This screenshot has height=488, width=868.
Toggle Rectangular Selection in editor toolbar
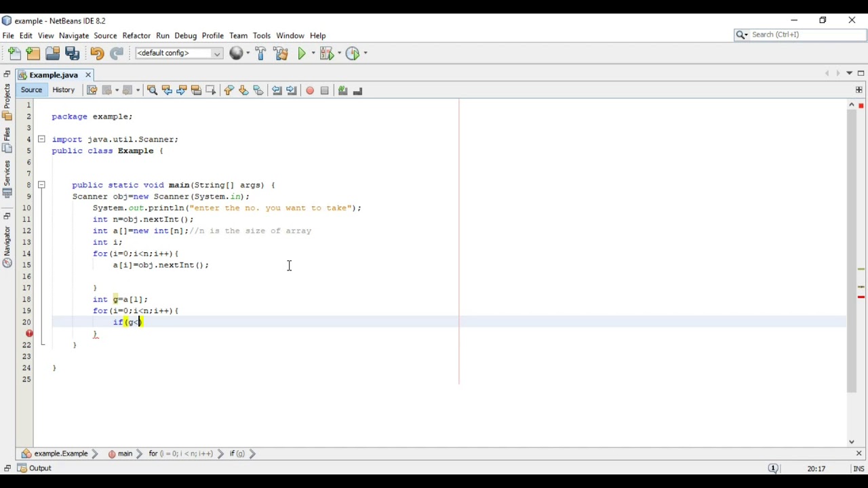[211, 90]
